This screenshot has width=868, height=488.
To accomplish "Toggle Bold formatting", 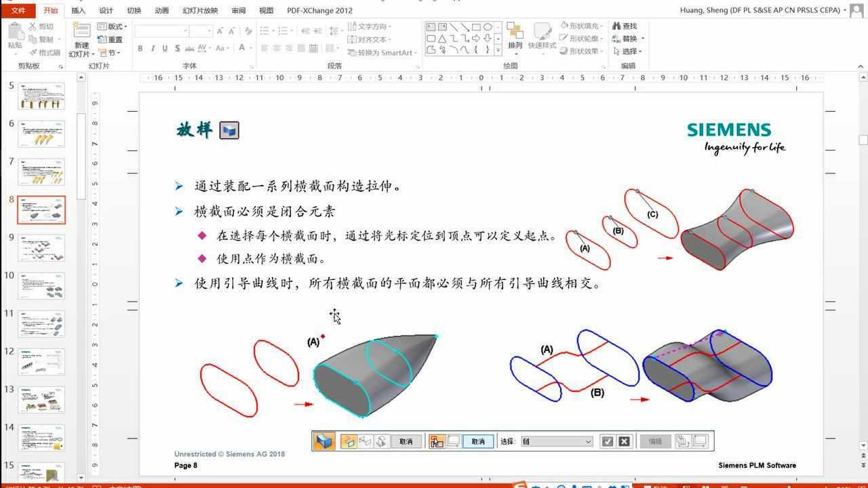I will tap(140, 47).
